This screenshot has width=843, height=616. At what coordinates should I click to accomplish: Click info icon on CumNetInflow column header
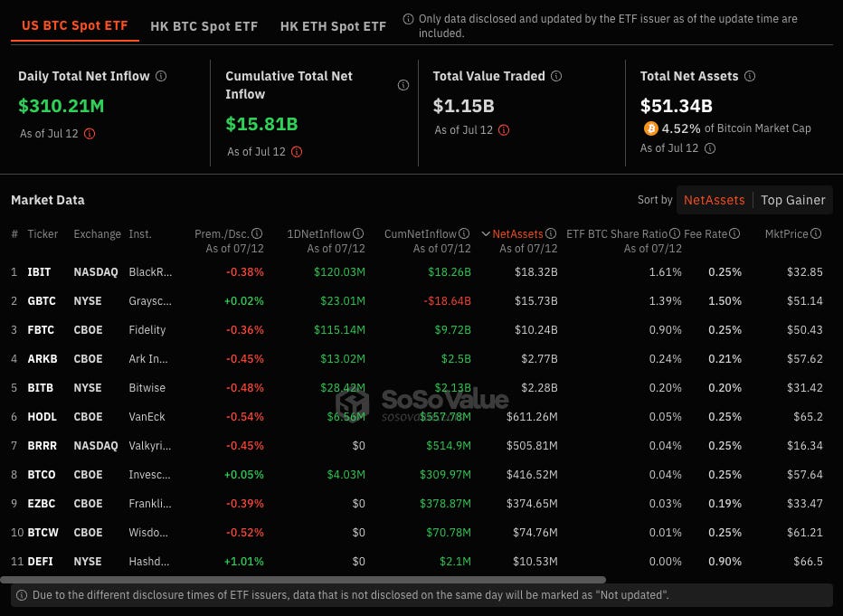point(464,233)
